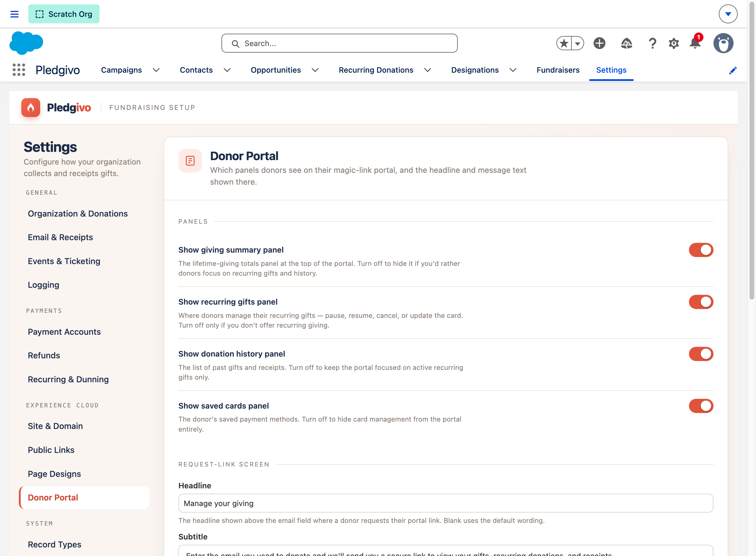Open Refunds settings
This screenshot has width=756, height=556.
tap(84, 355)
